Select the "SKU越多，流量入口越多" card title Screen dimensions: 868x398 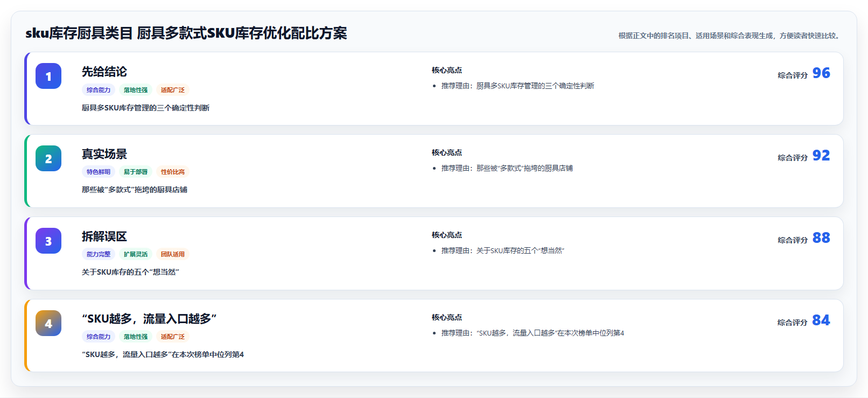149,319
